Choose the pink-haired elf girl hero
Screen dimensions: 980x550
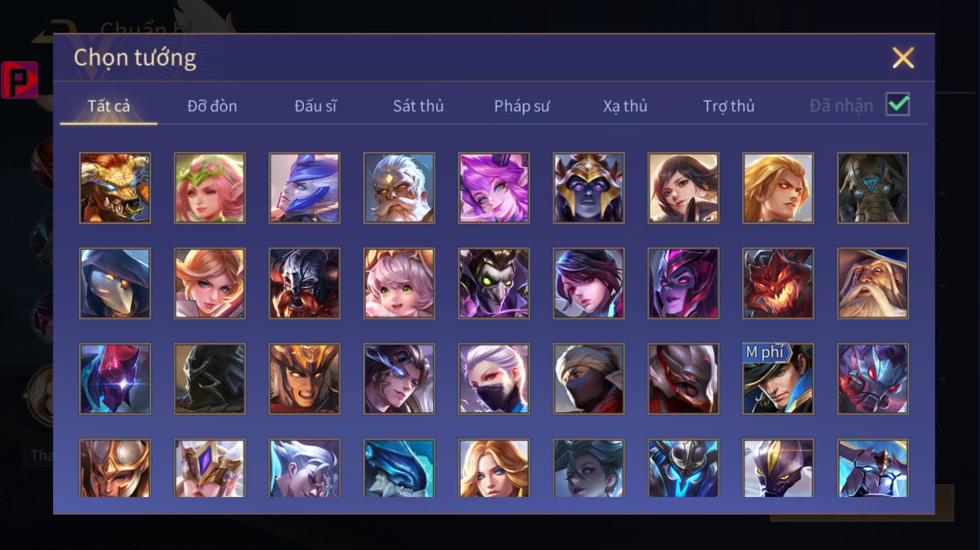[210, 188]
